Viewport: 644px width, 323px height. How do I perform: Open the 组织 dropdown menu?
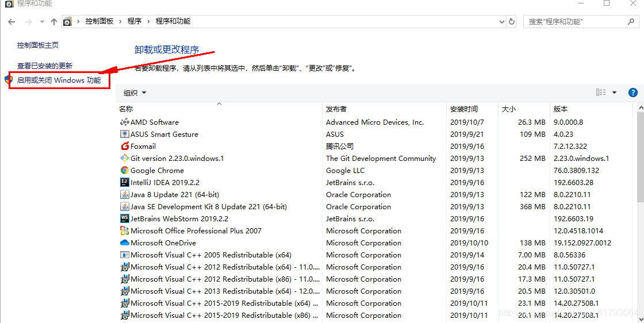[x=135, y=93]
